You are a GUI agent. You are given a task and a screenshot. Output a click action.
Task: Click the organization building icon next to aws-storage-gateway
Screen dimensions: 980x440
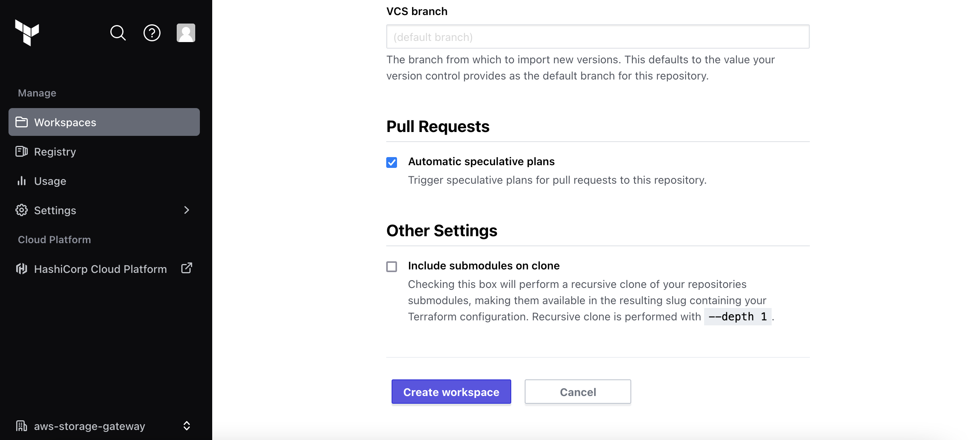pos(22,426)
